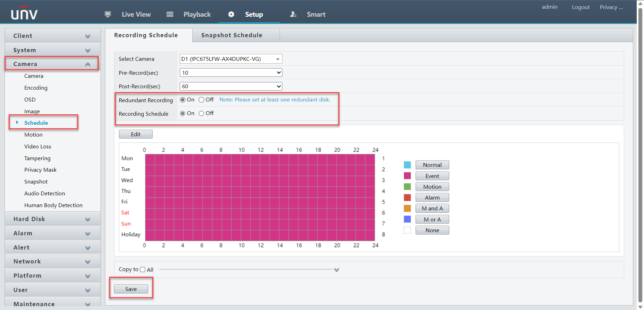The width and height of the screenshot is (644, 310).
Task: Expand the Copy to section chevron
Action: tap(336, 270)
